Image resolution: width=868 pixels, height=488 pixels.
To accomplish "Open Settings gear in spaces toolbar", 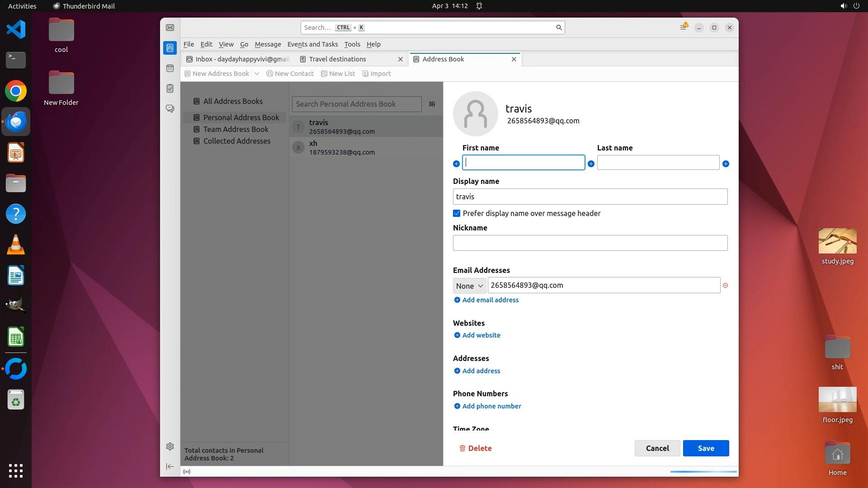I will click(170, 446).
